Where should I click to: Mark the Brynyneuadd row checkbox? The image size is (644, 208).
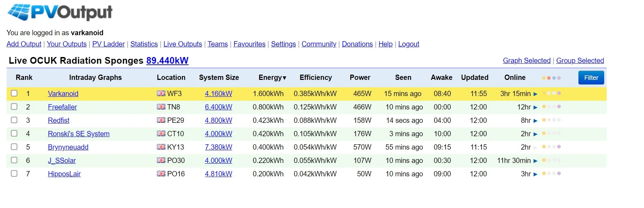14,147
